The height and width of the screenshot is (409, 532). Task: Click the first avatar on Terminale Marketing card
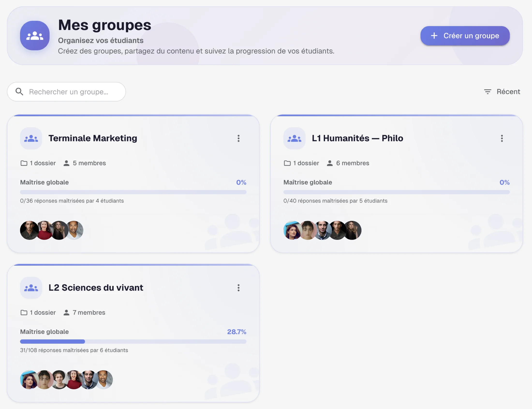(x=29, y=230)
